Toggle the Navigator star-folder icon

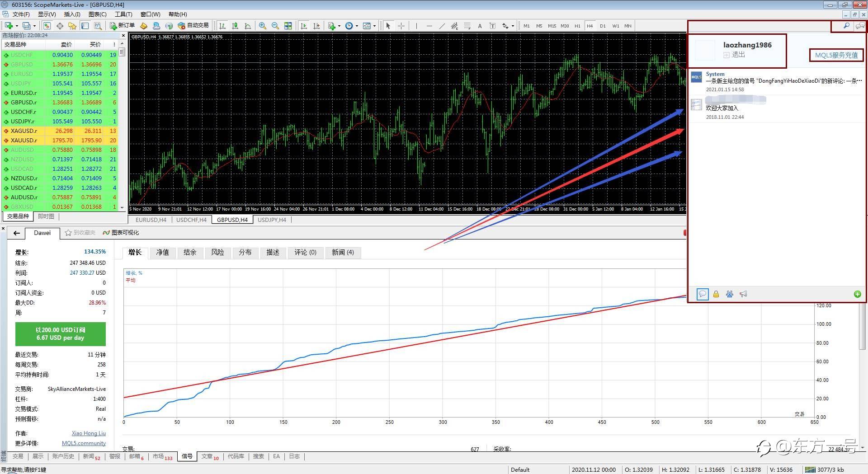[x=72, y=26]
